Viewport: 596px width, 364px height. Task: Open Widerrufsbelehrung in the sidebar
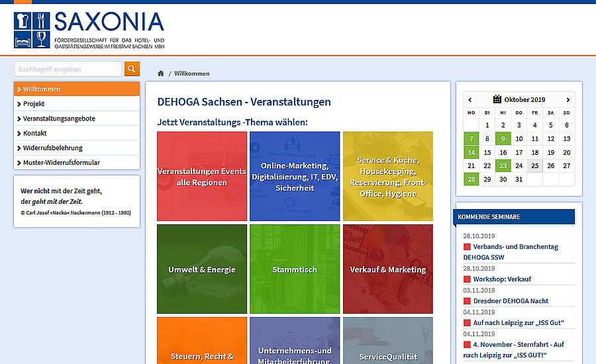click(77, 148)
